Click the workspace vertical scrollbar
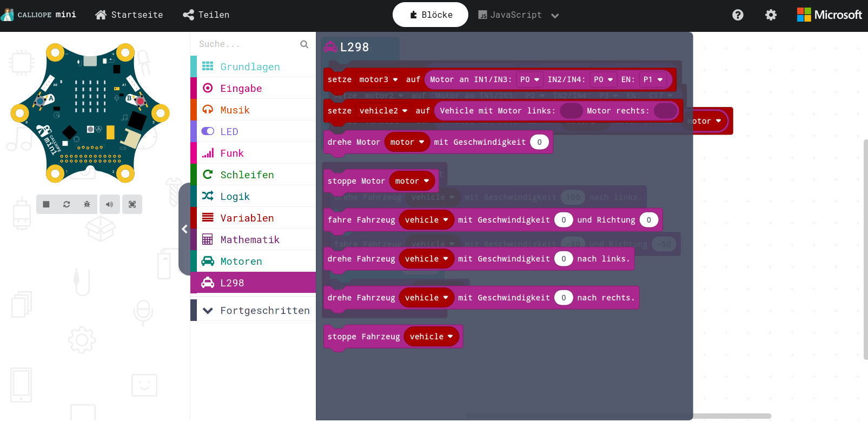Image resolution: width=868 pixels, height=422 pixels. pos(865,249)
